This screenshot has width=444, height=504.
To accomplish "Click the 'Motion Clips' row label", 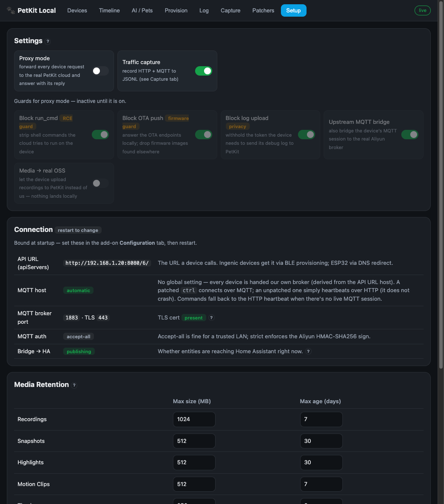I will point(34,484).
